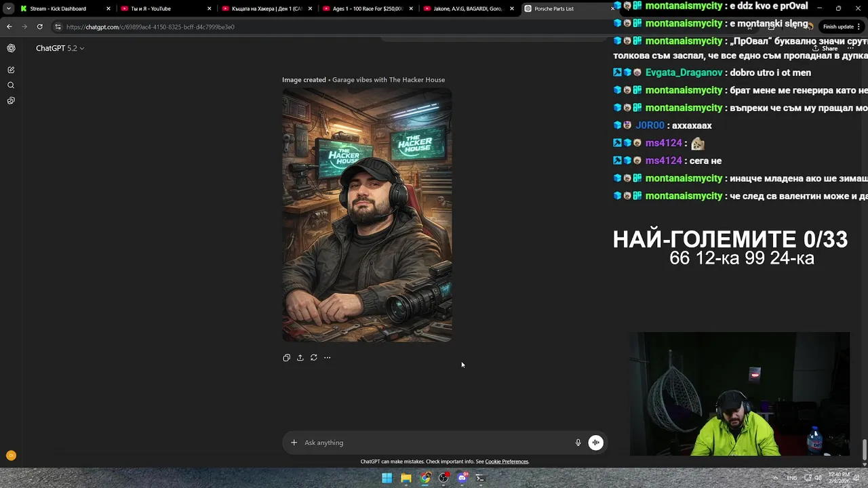The image size is (868, 488).
Task: Regenerate the image response
Action: pyautogui.click(x=313, y=358)
